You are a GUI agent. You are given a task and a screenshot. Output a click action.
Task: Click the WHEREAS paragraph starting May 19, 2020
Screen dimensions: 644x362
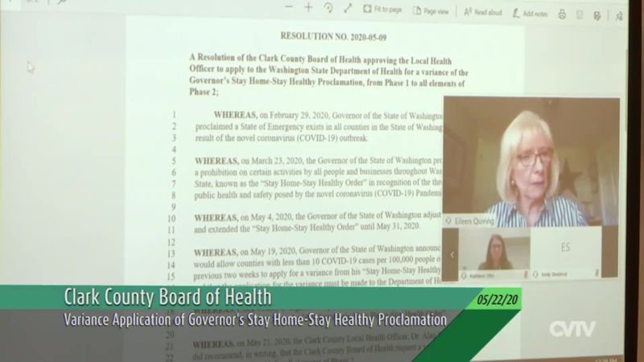click(x=317, y=266)
